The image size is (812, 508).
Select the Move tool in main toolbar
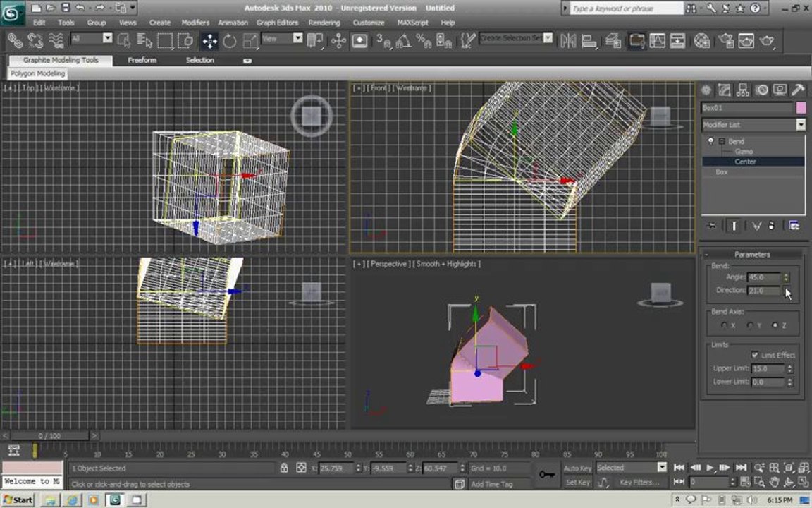pos(209,41)
